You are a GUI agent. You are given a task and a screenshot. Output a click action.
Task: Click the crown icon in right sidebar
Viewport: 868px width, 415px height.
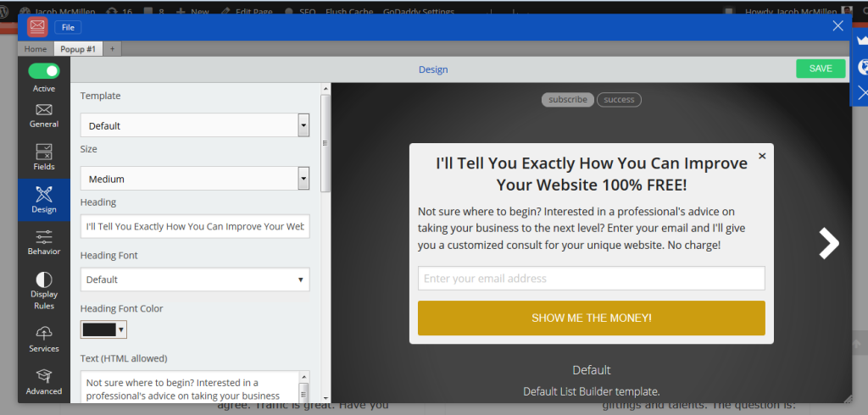862,41
